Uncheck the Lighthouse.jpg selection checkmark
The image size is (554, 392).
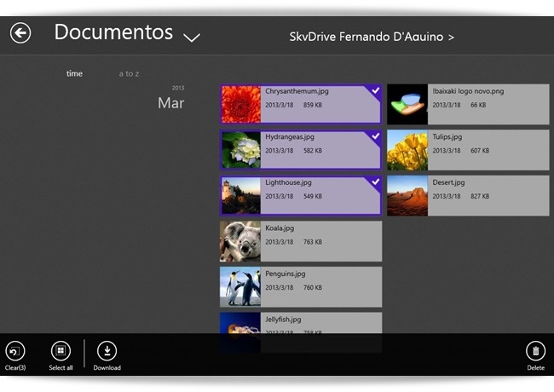376,182
